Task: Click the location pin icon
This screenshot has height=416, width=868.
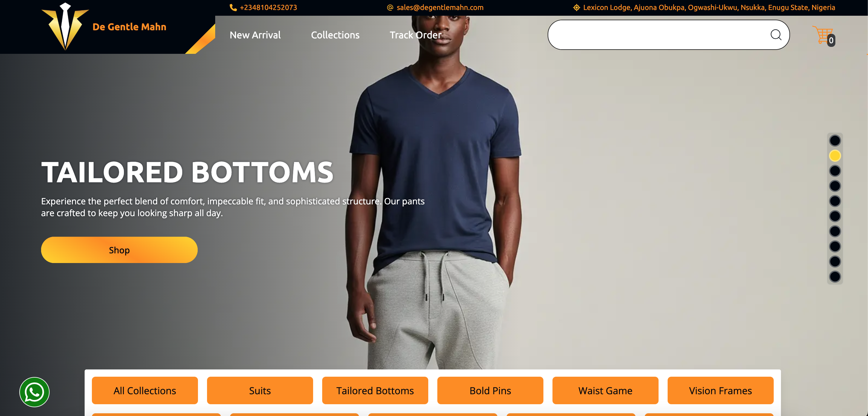Action: coord(576,8)
